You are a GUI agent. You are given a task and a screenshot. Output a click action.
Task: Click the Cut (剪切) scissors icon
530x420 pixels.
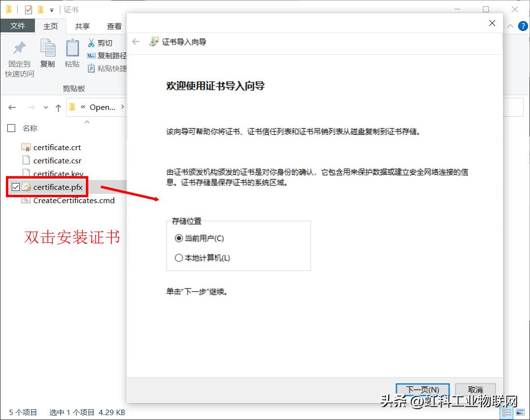(91, 42)
